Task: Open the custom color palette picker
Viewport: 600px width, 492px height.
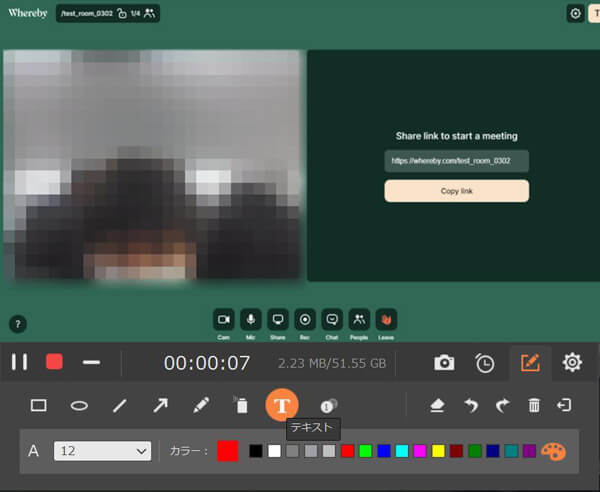Action: pyautogui.click(x=552, y=451)
